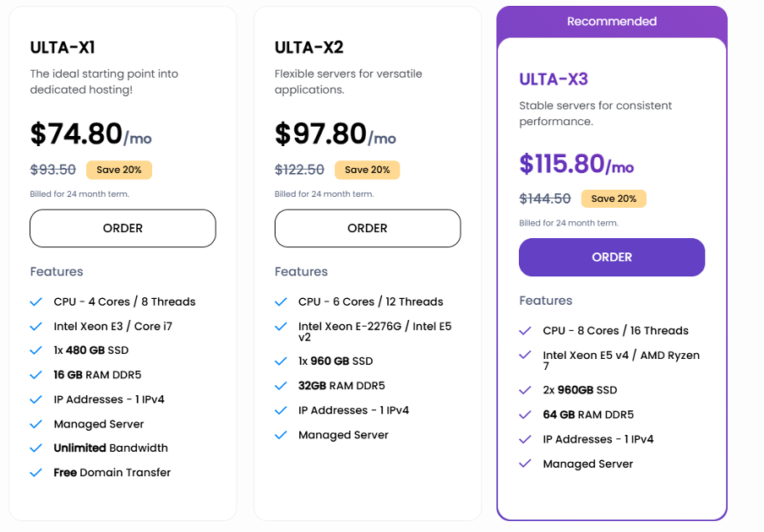
Task: Click the ORDER button for ULTA-X1
Action: pos(123,228)
